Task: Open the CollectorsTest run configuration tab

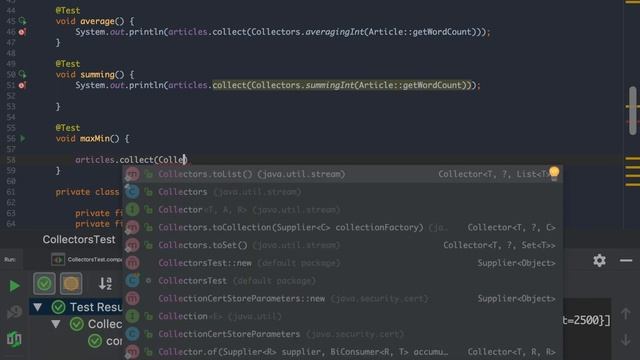Action: pyautogui.click(x=87, y=259)
